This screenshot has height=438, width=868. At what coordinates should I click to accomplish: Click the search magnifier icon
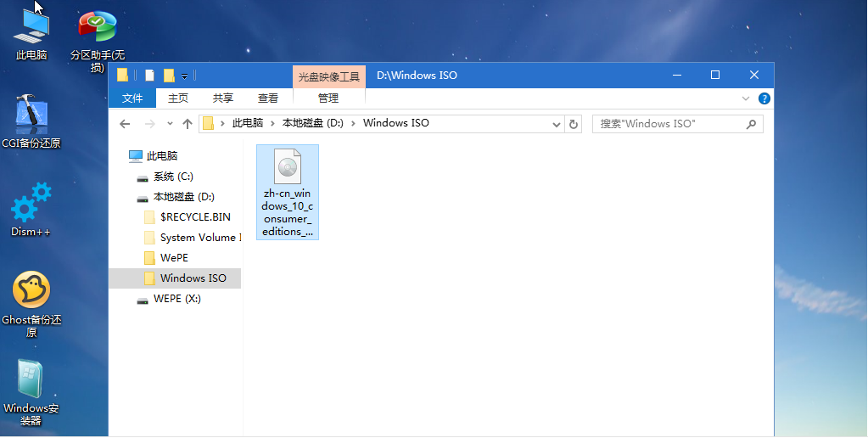(x=751, y=124)
